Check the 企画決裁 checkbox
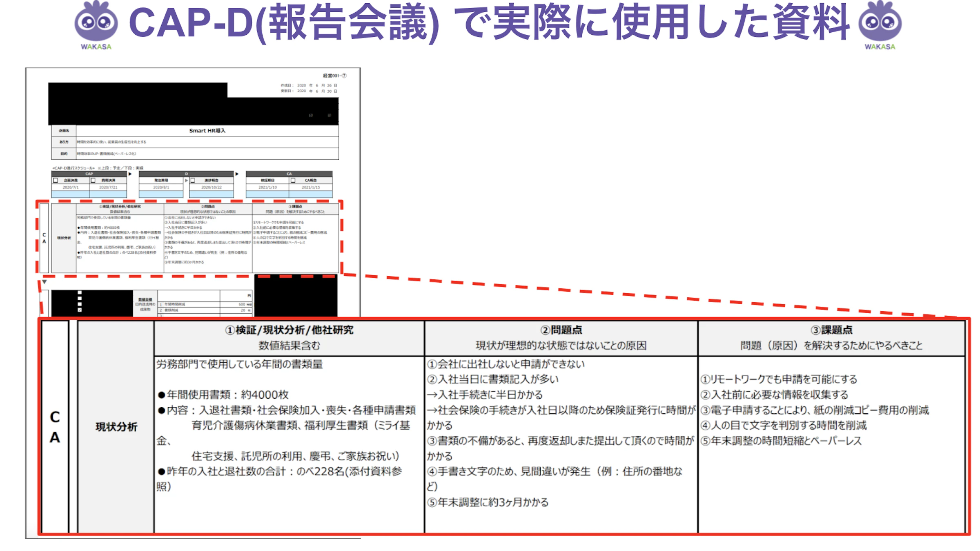980x551 pixels. click(55, 181)
